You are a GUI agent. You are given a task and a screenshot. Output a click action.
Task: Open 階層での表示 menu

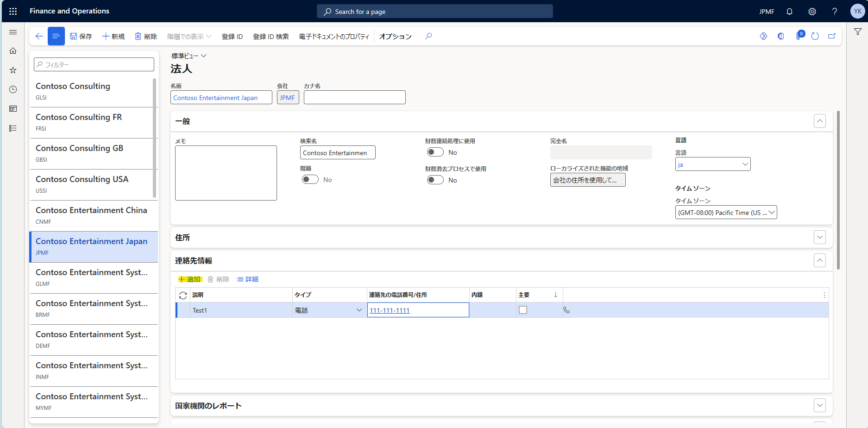click(x=189, y=36)
